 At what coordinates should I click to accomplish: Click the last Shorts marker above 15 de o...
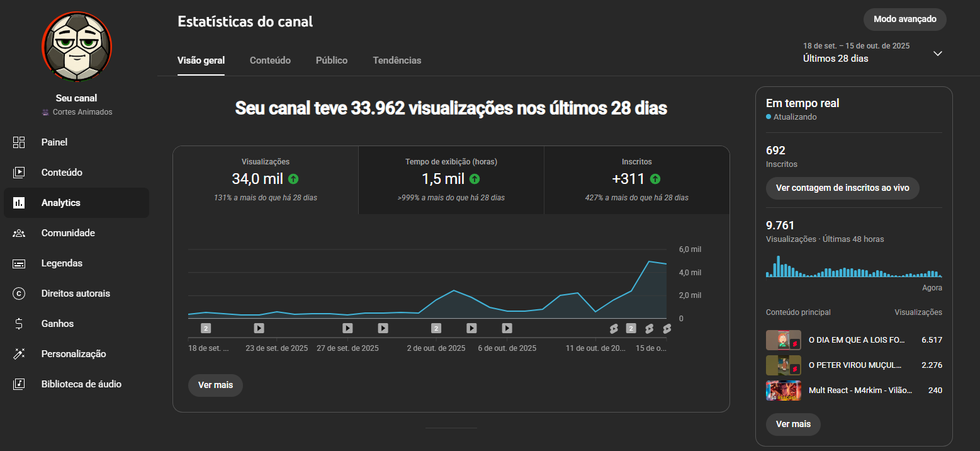[667, 328]
